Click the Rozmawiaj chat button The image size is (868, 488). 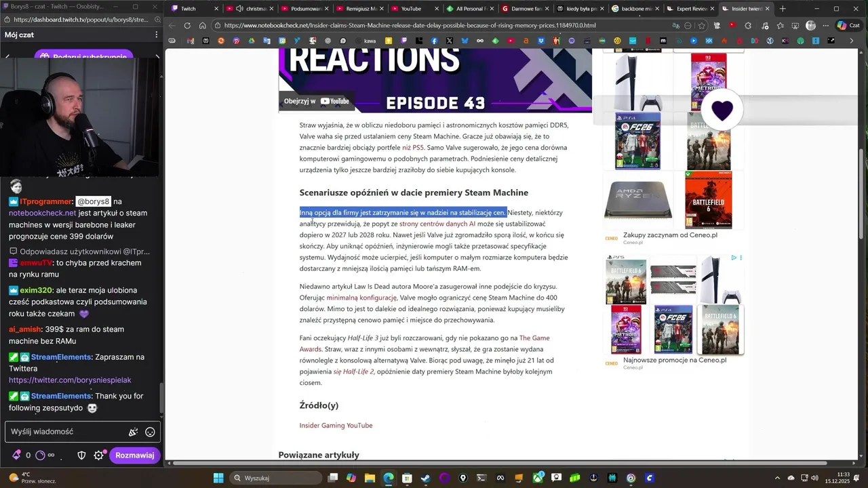click(x=134, y=455)
